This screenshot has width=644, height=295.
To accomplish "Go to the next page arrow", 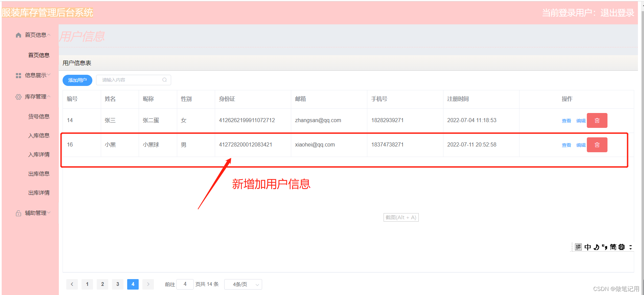I will point(148,284).
